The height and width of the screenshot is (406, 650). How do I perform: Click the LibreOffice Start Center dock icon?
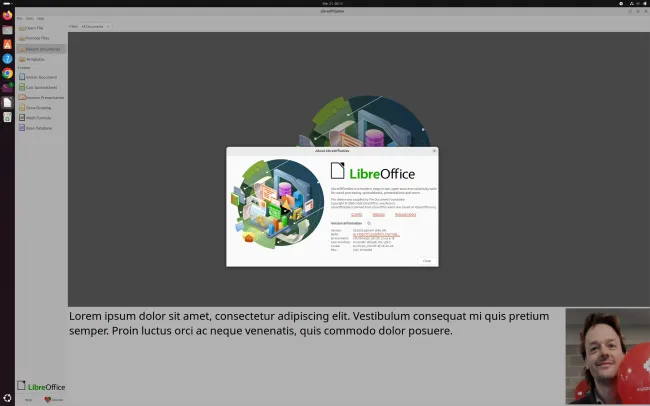7,102
